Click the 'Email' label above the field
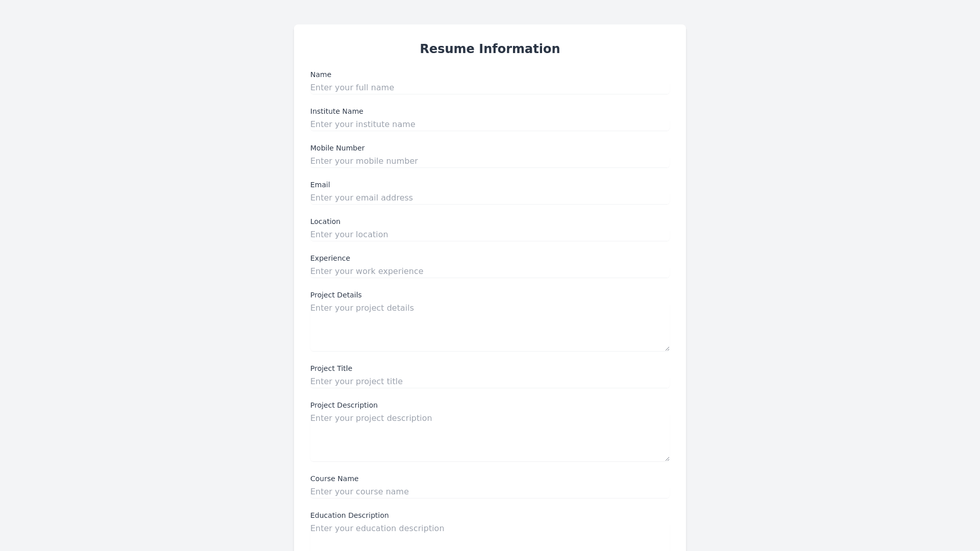980x551 pixels. 320,185
